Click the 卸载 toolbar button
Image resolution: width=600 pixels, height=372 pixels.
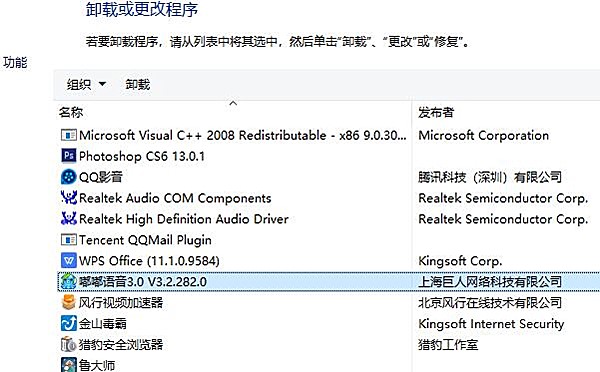[x=138, y=84]
